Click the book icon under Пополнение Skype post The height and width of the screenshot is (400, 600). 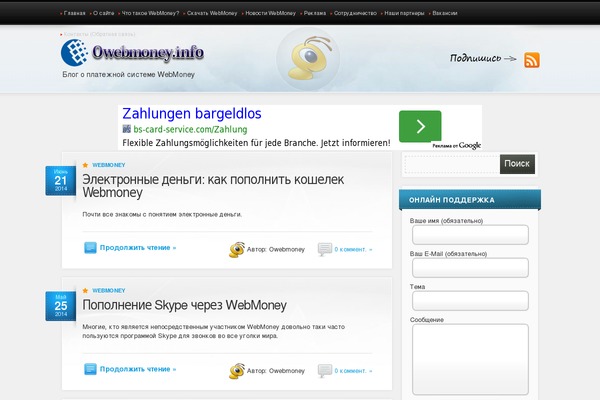pyautogui.click(x=90, y=369)
